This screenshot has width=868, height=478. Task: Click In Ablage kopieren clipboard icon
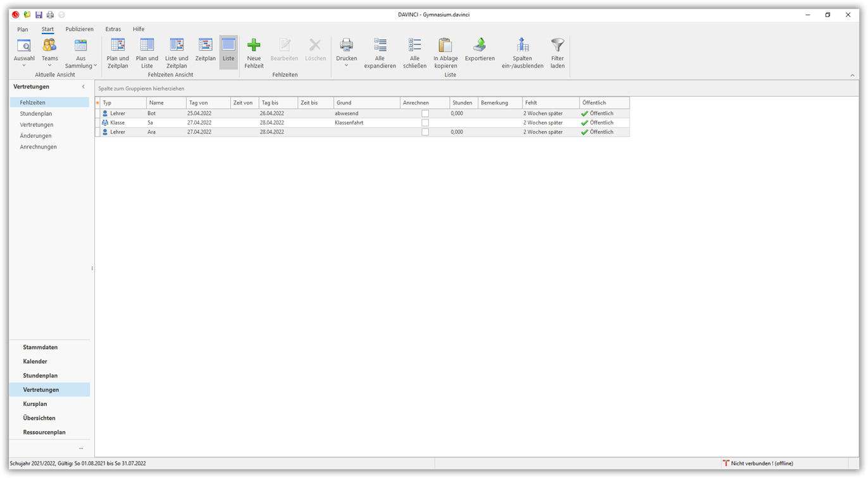tap(445, 46)
